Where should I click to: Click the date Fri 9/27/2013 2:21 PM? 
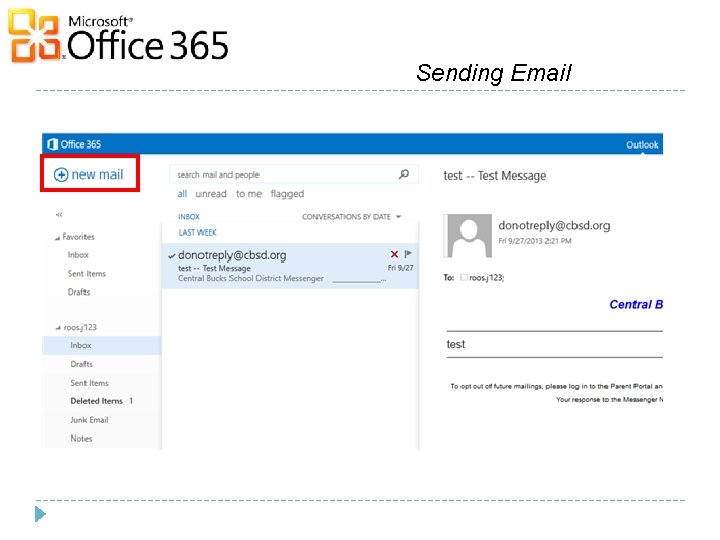[535, 241]
